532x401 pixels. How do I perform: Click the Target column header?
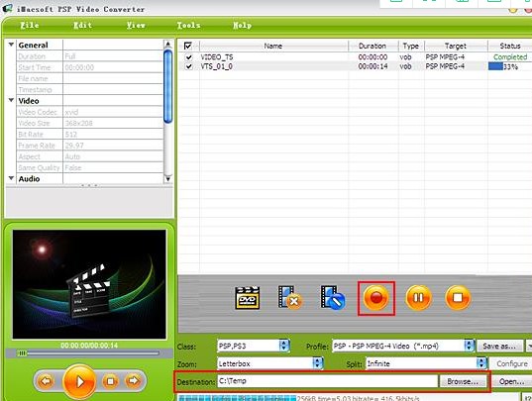[x=456, y=46]
